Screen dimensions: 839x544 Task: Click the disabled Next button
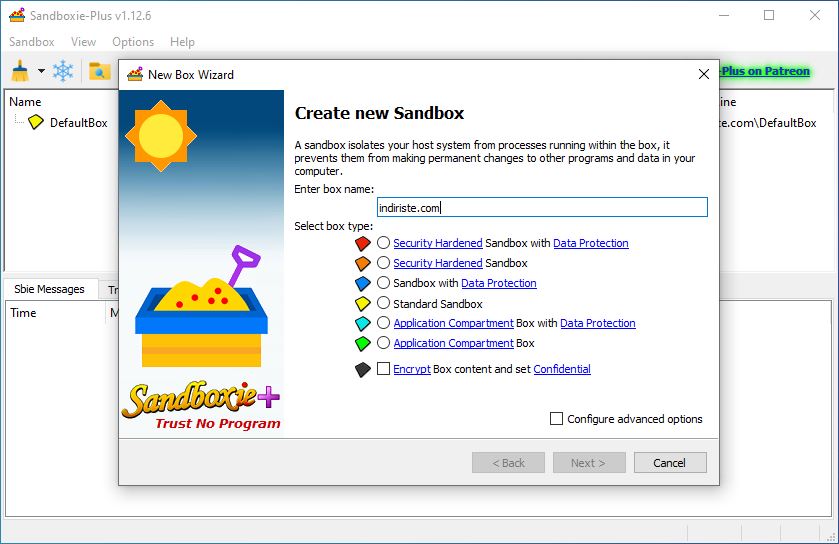[x=589, y=463]
